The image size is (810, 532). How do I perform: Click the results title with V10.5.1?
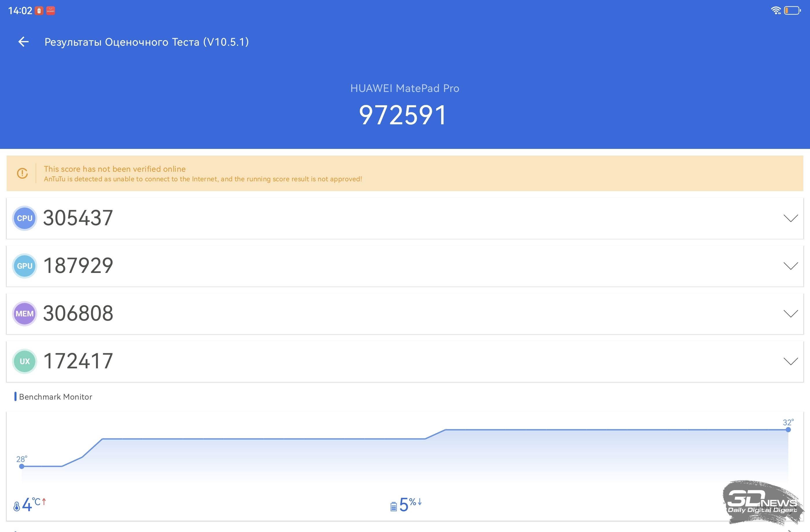point(147,42)
